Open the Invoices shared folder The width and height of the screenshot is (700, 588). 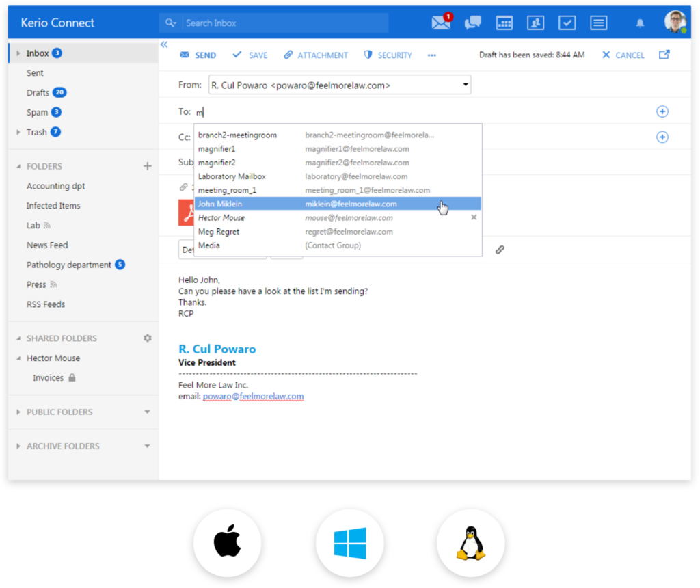(49, 377)
